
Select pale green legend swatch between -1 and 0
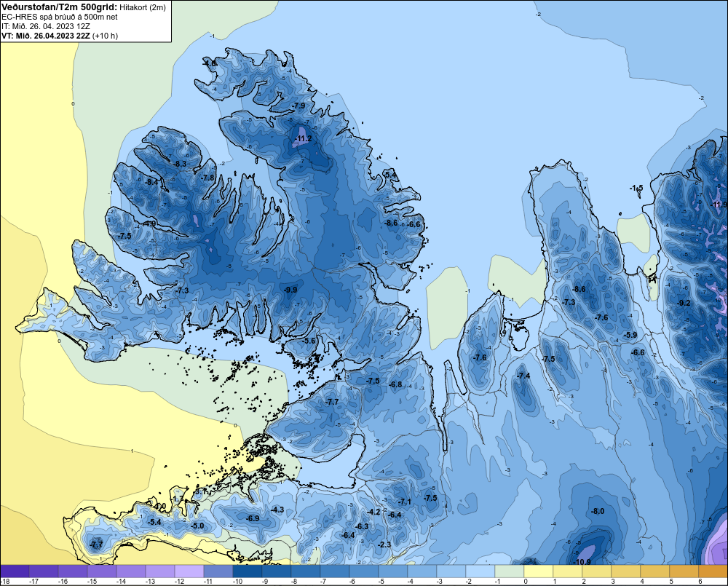[x=510, y=571]
